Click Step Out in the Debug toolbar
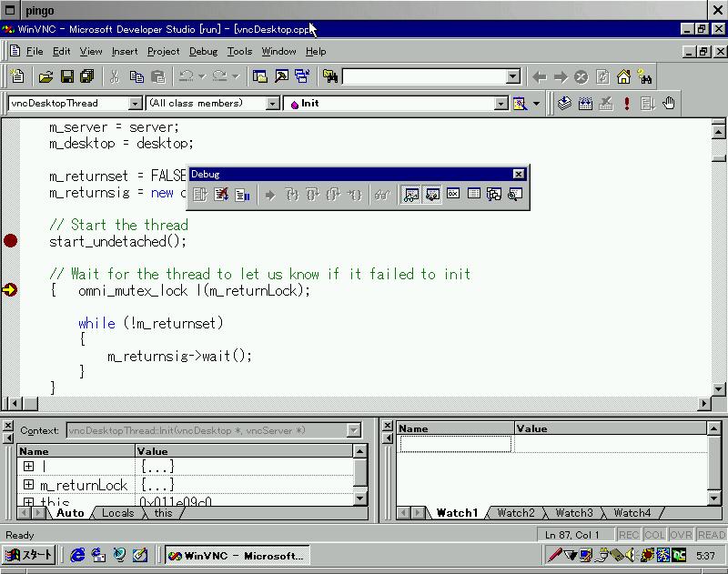 pyautogui.click(x=333, y=195)
